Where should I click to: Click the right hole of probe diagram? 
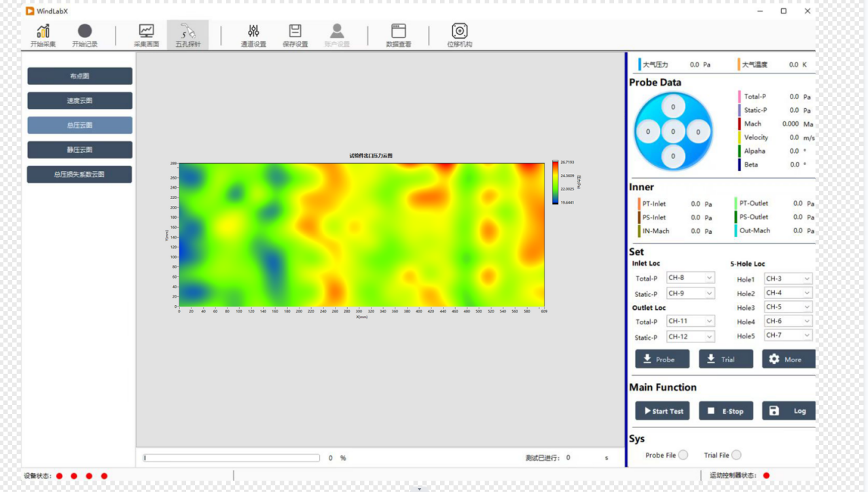click(698, 132)
